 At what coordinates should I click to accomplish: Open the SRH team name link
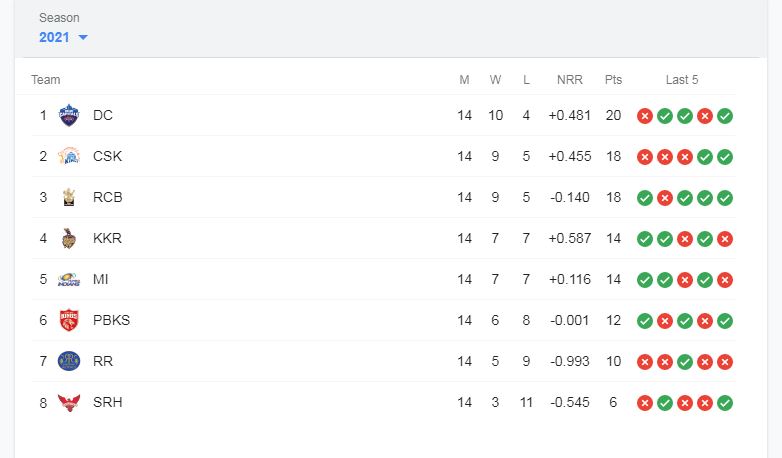pyautogui.click(x=108, y=402)
